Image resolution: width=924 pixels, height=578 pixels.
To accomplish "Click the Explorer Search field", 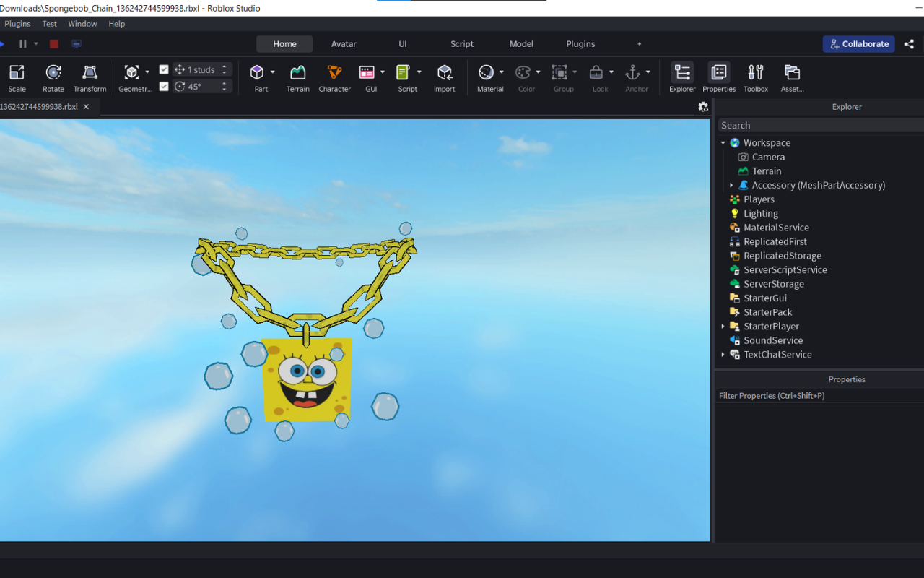I will pos(819,125).
